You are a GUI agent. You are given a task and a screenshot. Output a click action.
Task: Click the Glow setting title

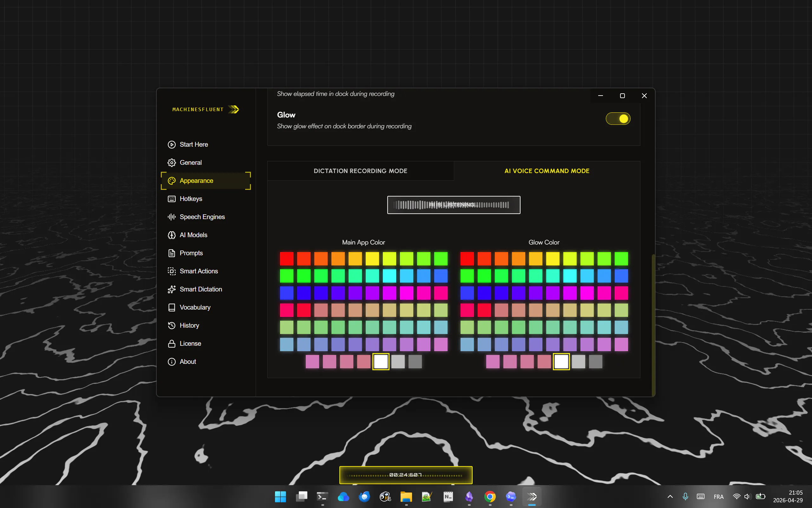tap(286, 115)
